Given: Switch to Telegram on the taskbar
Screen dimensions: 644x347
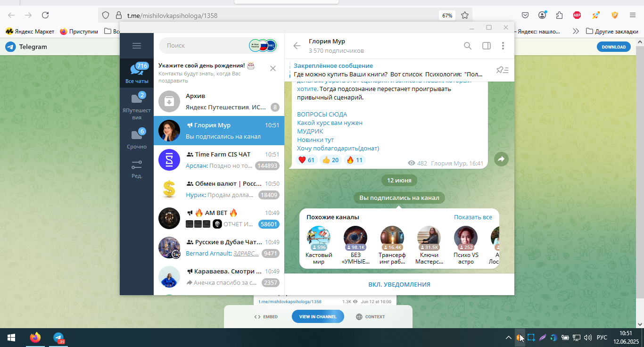Looking at the screenshot, I should 58,338.
